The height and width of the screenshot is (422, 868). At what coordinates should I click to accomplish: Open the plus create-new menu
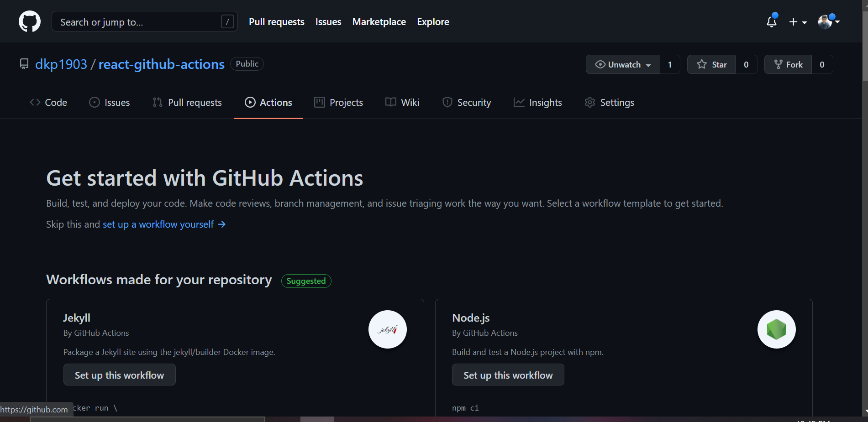(x=798, y=22)
